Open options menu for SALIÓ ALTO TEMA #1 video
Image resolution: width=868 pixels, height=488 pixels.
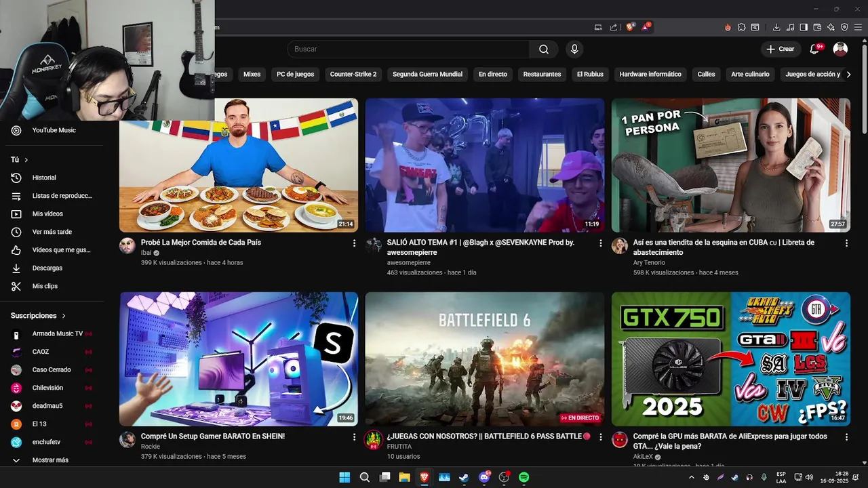pyautogui.click(x=600, y=243)
